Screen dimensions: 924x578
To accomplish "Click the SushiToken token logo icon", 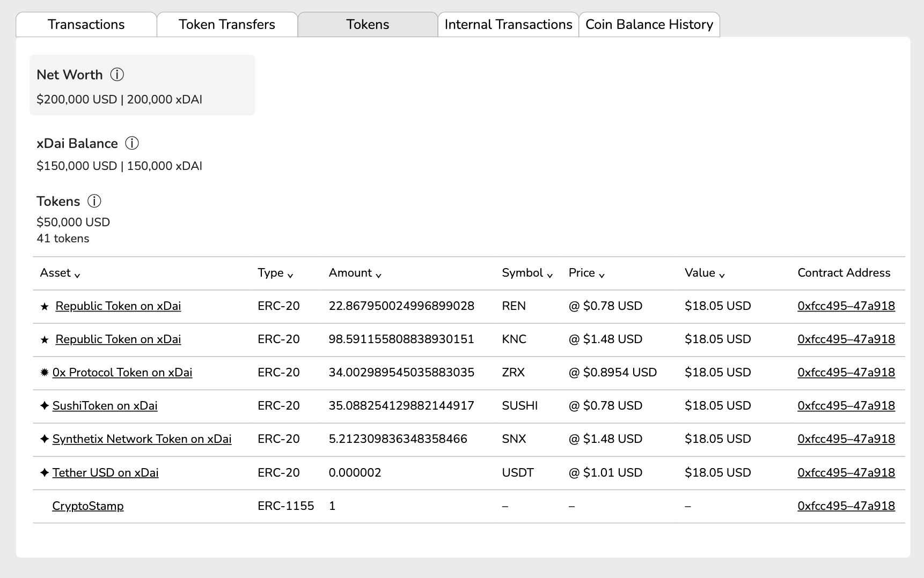I will tap(44, 406).
